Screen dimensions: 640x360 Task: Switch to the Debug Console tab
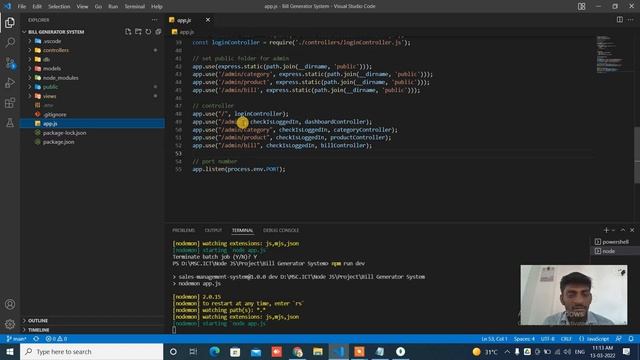[281, 230]
